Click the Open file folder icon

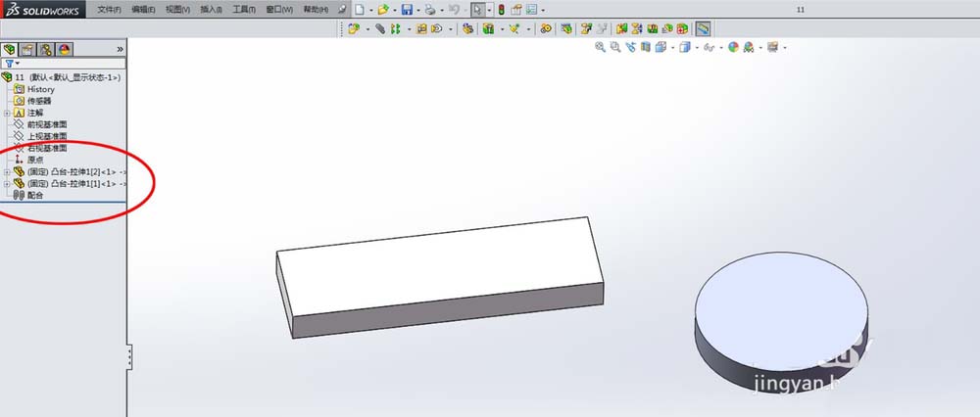[x=383, y=10]
